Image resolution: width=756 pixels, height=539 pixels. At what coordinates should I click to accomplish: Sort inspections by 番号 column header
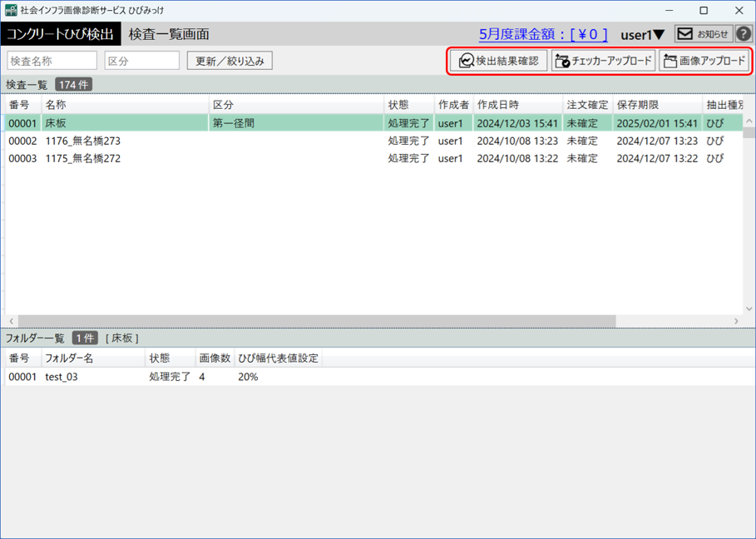pyautogui.click(x=22, y=105)
